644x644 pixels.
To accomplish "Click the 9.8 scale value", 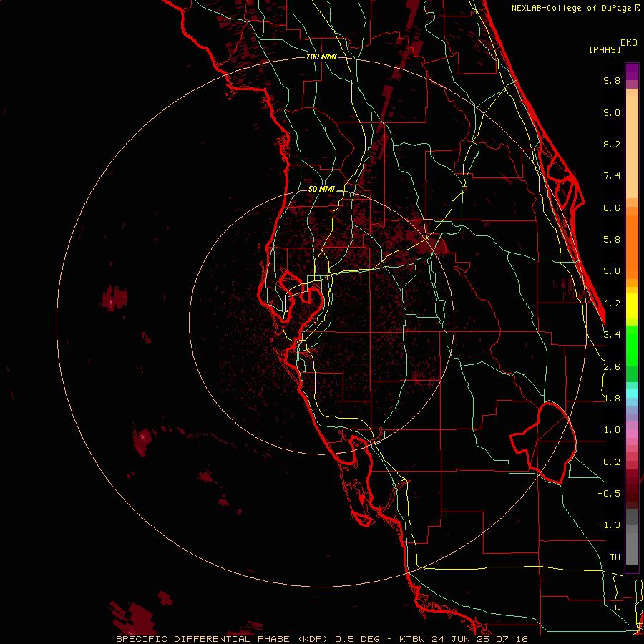I will click(x=612, y=80).
